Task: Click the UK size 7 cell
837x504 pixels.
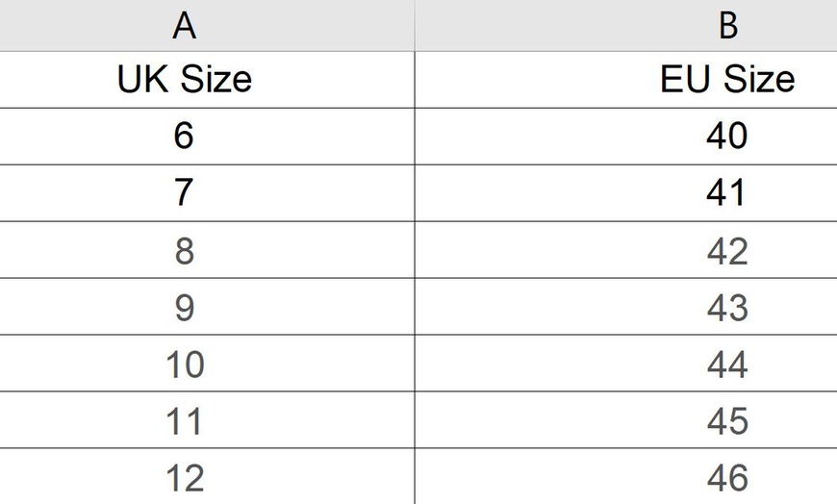Action: [184, 192]
